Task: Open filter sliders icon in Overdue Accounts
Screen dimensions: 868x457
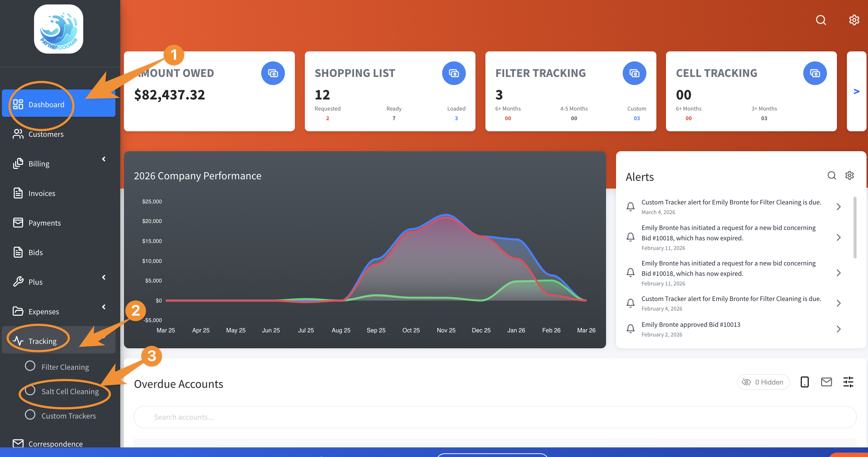Action: 848,382
